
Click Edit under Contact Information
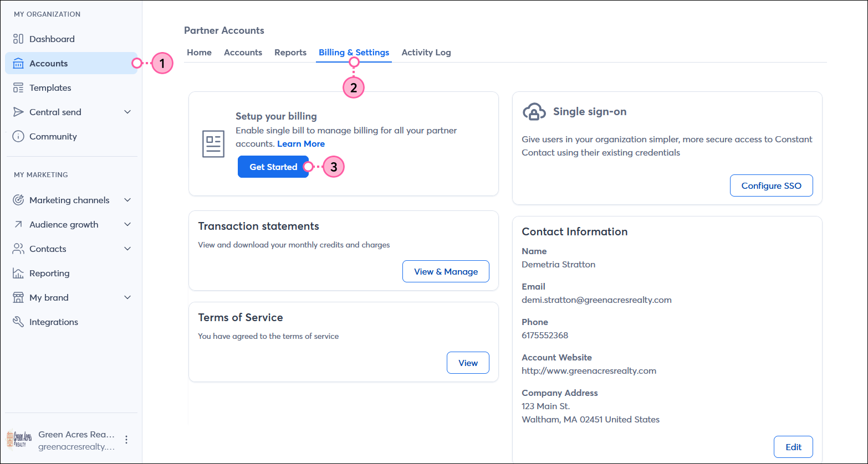click(793, 447)
